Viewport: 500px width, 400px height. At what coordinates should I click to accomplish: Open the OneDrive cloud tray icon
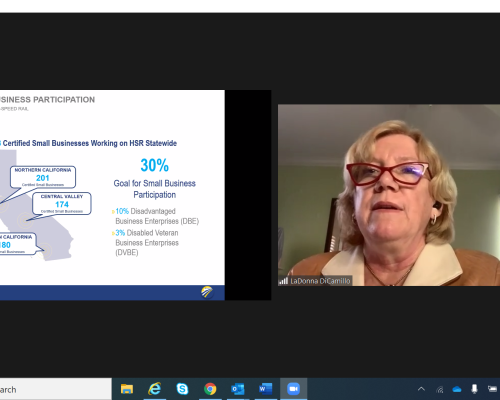(x=457, y=389)
